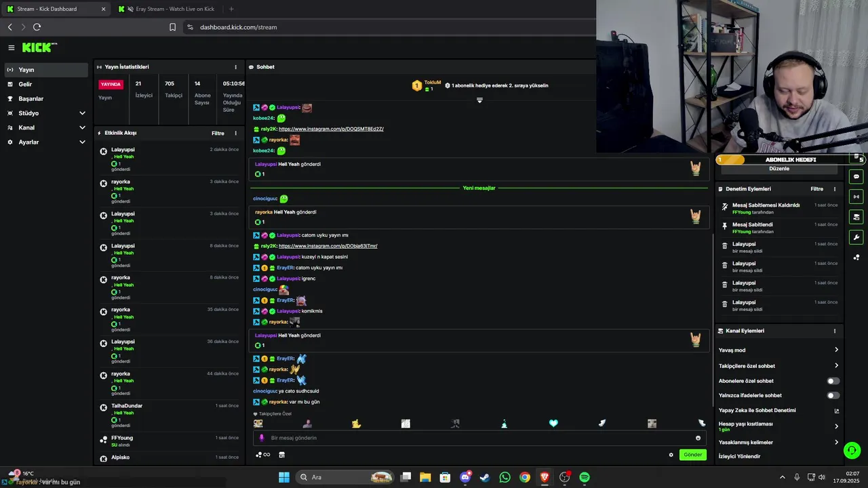The width and height of the screenshot is (868, 488).
Task: Switch to Eray Stream browser tab
Action: [x=168, y=9]
